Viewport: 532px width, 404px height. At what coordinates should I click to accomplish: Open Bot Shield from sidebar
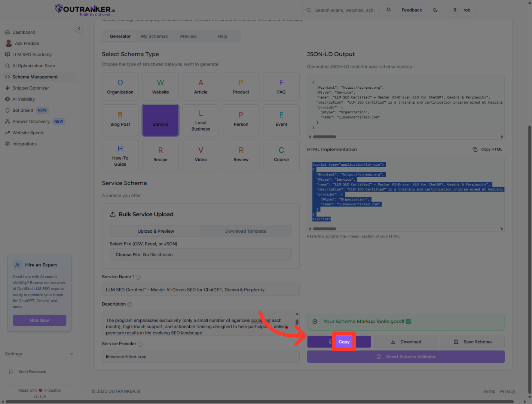pyautogui.click(x=23, y=110)
